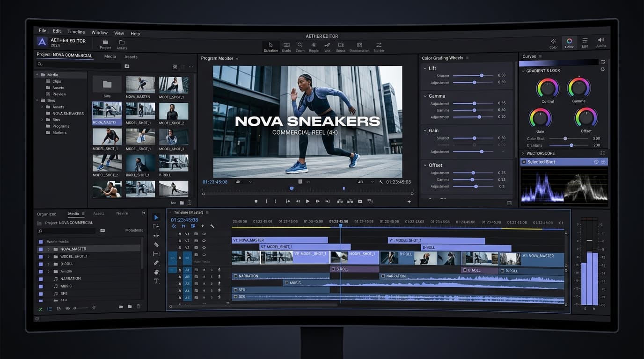Collapse the Media folder in project tree

37,75
